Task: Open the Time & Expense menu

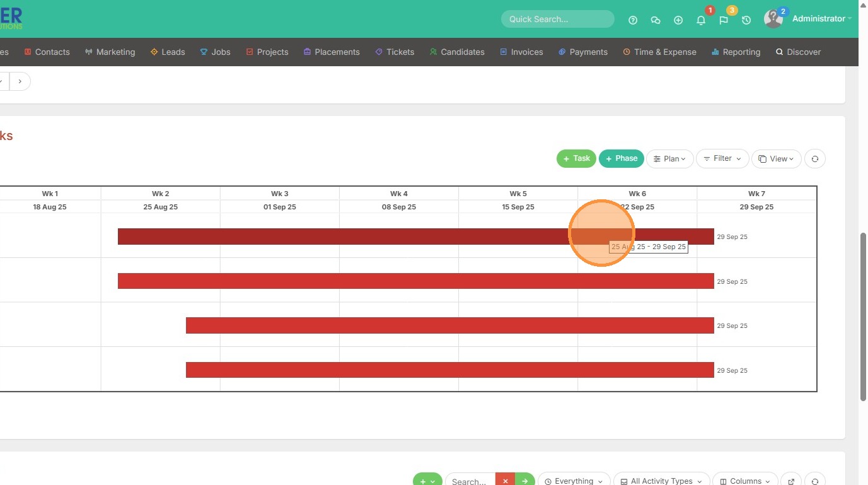Action: tap(659, 52)
